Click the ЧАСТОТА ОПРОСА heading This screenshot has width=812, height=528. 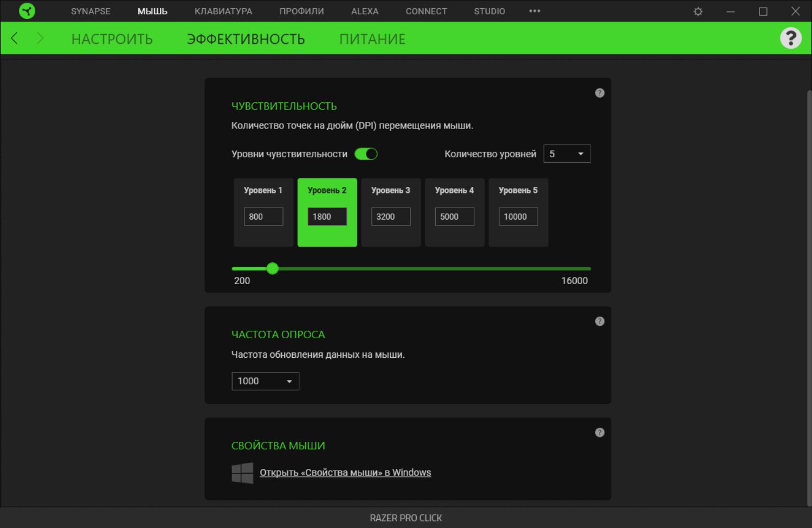(x=278, y=334)
